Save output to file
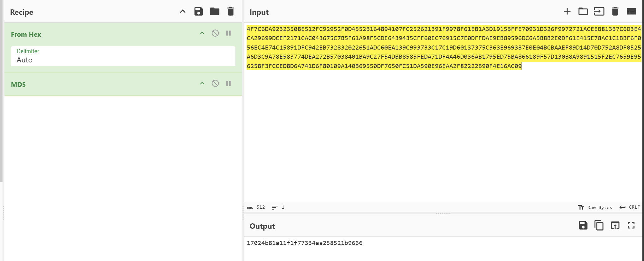Image resolution: width=644 pixels, height=261 pixels. (x=583, y=225)
